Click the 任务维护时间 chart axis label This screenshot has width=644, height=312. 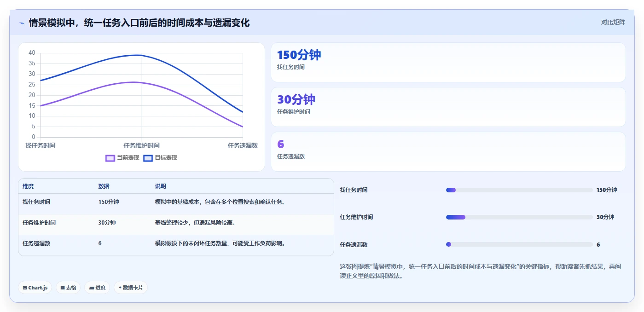click(141, 145)
